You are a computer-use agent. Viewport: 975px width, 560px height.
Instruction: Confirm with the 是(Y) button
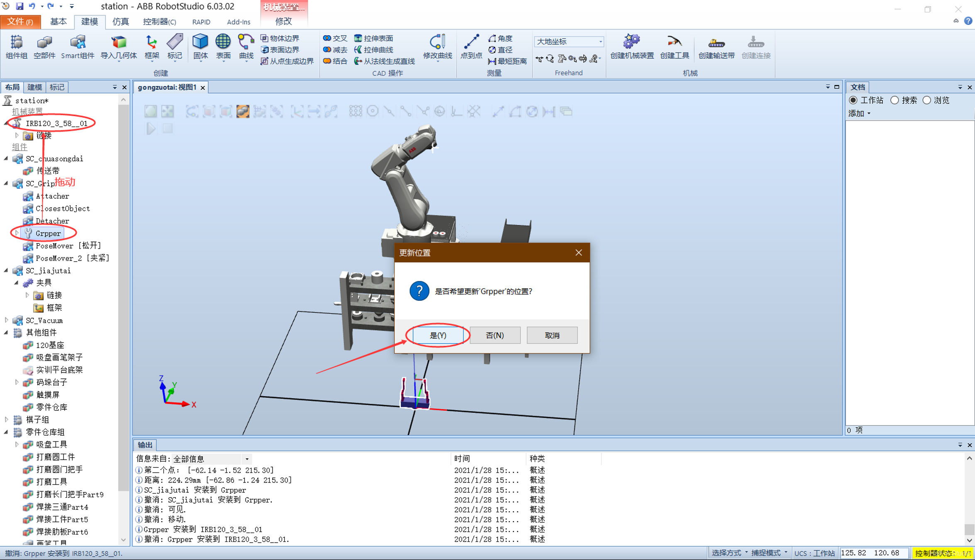(438, 335)
